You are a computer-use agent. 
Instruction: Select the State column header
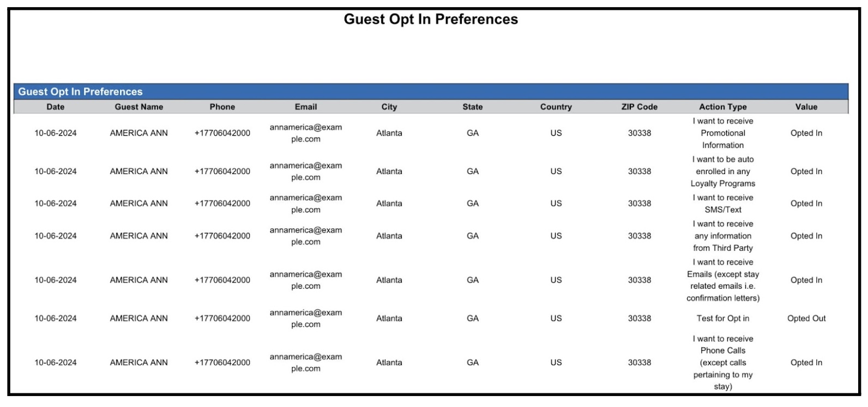[x=473, y=107]
